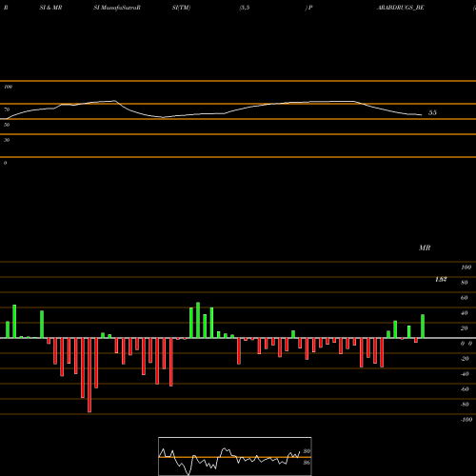Click the '100' label on the right MR axis

(466, 268)
